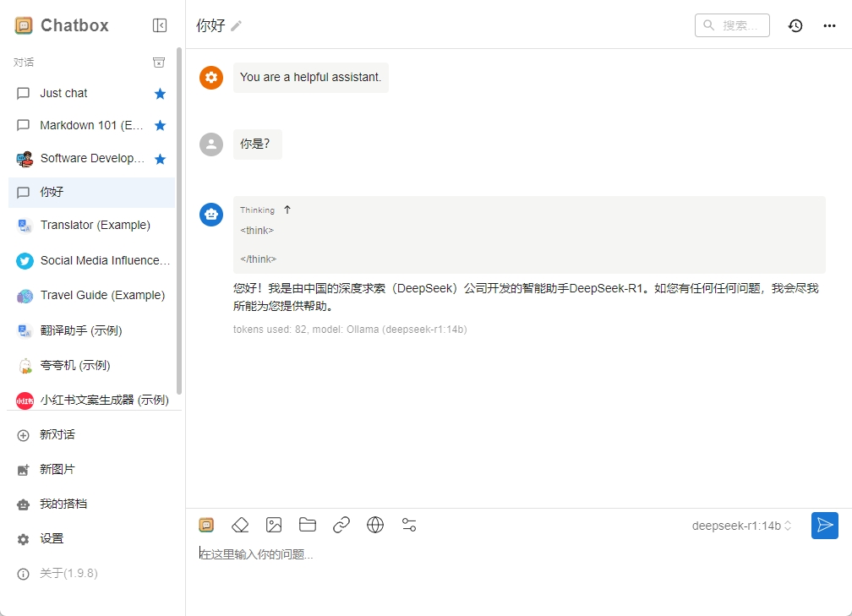Select the Translator (Example) conversation
Screen dimensions: 852x616
(x=95, y=226)
